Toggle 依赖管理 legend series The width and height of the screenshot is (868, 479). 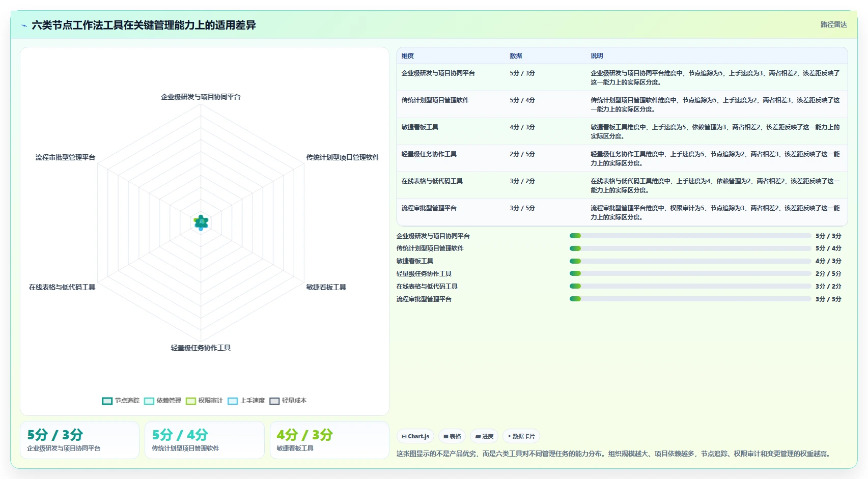(x=162, y=401)
